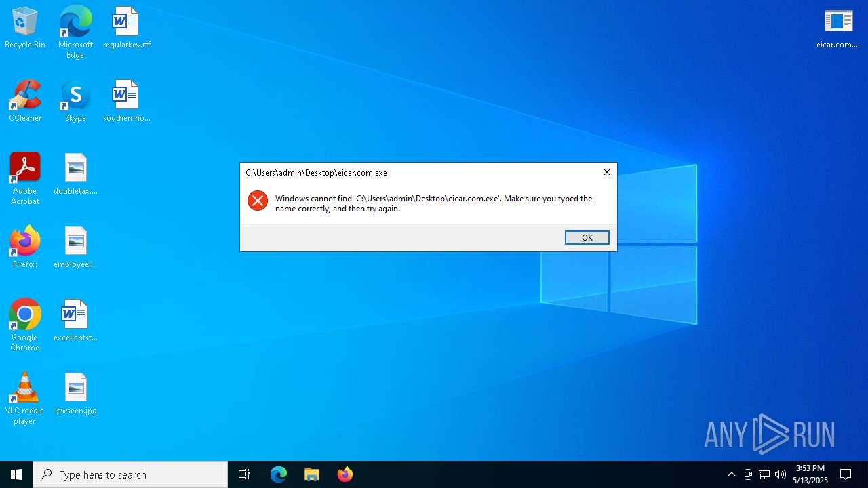This screenshot has height=488, width=868.
Task: Launch Edge from the taskbar
Action: click(279, 474)
